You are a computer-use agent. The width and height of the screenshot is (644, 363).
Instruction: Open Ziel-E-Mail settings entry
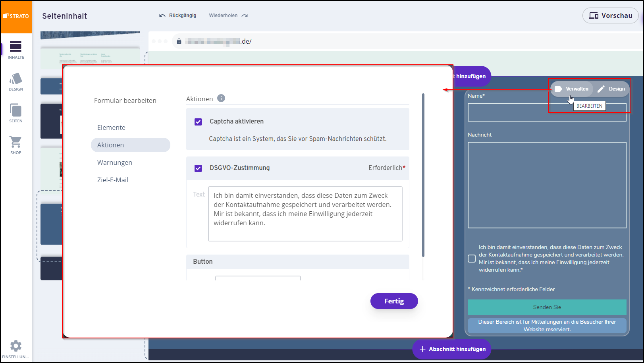pos(113,180)
